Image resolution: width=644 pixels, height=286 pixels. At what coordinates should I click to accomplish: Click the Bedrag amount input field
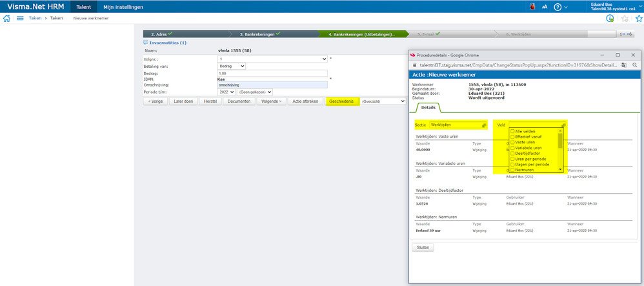272,73
